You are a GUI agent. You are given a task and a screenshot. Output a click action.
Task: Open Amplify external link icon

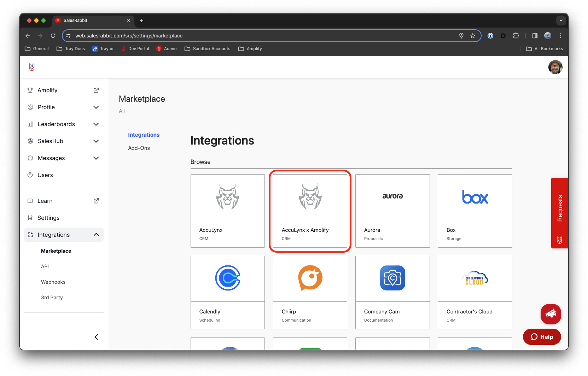96,90
